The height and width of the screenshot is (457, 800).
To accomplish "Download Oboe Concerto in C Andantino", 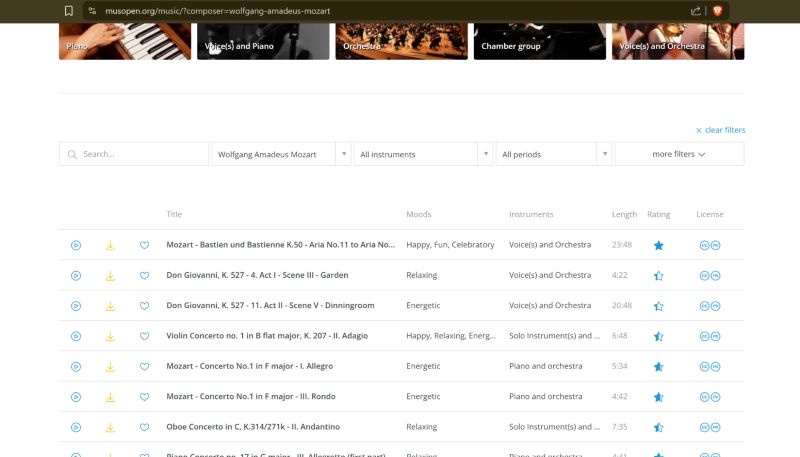I will (x=110, y=427).
